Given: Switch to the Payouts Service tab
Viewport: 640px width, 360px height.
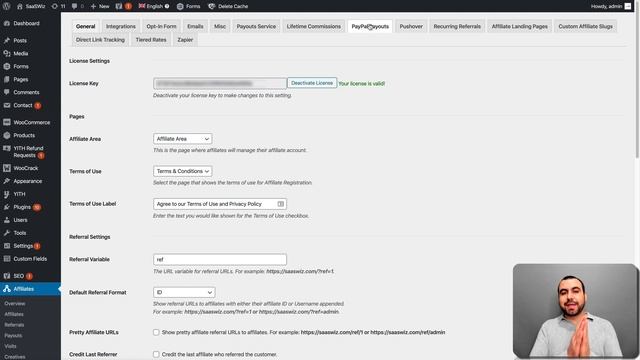Looking at the screenshot, I should [256, 26].
